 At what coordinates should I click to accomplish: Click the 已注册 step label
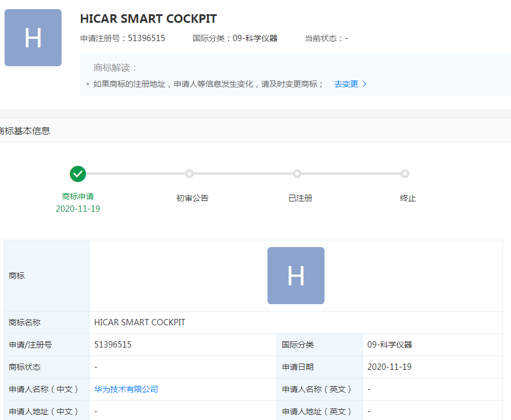point(300,198)
